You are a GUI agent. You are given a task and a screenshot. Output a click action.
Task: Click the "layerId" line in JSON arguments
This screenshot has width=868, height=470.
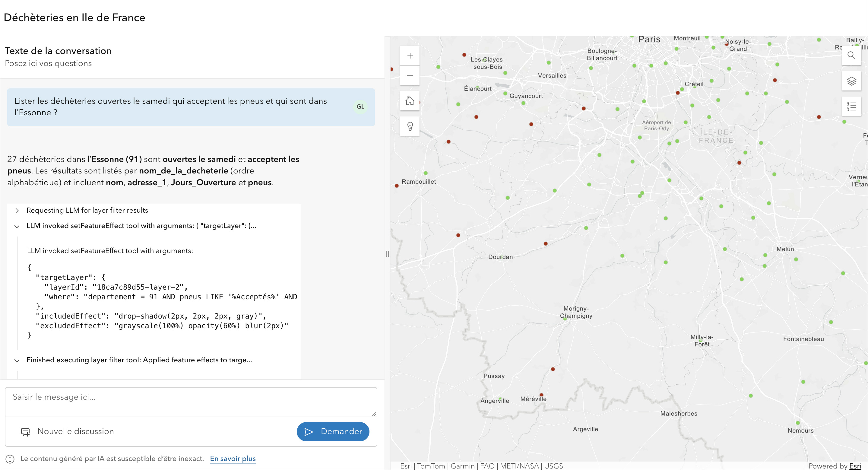tap(116, 287)
